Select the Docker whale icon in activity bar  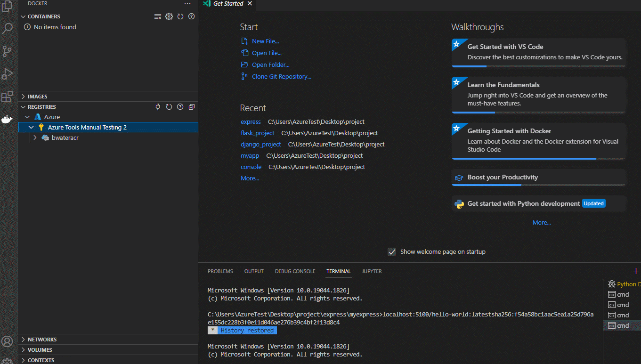7,119
